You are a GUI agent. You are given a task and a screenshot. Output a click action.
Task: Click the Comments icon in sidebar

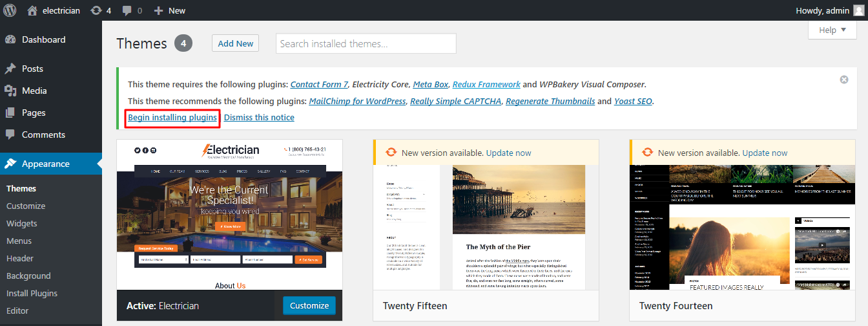[x=10, y=135]
